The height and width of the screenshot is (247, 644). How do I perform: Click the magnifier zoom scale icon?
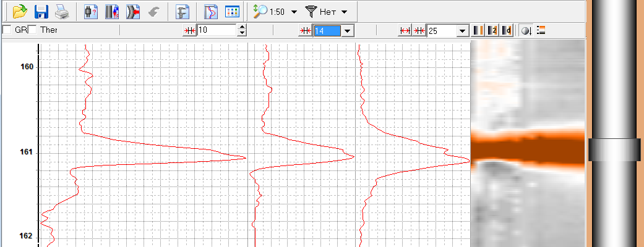point(260,12)
